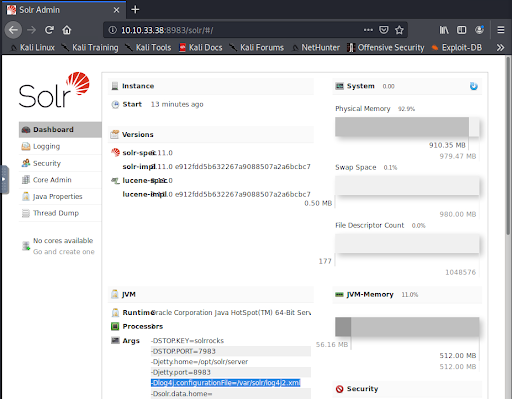
Task: Open Security in the Solr sidebar
Action: coord(60,163)
